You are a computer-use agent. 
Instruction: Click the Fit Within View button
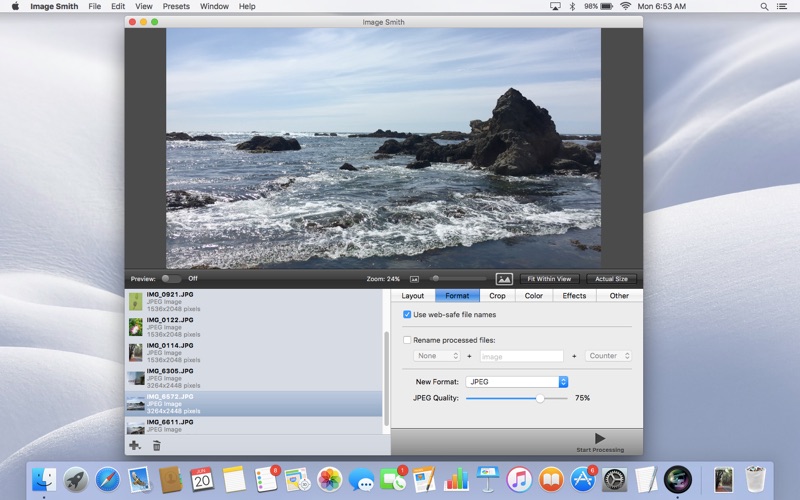pyautogui.click(x=549, y=279)
